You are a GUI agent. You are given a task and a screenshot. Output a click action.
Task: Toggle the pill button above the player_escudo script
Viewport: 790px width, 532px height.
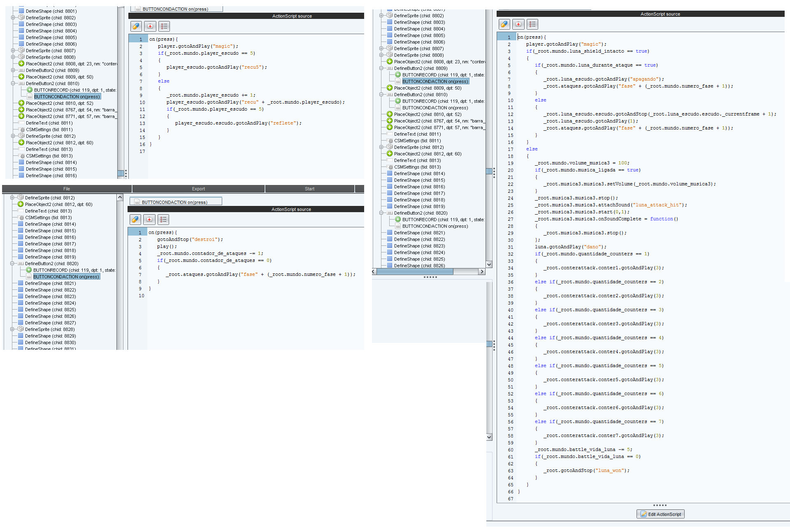136,26
